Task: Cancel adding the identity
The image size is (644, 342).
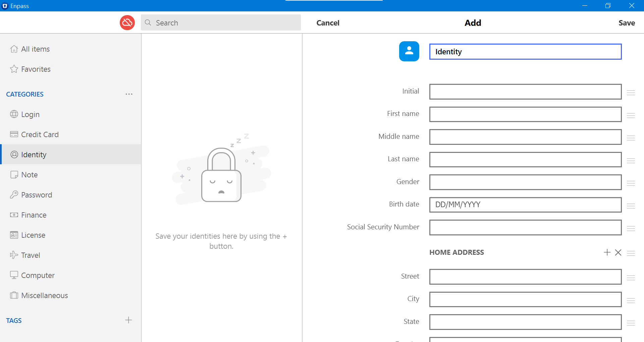Action: (x=328, y=23)
